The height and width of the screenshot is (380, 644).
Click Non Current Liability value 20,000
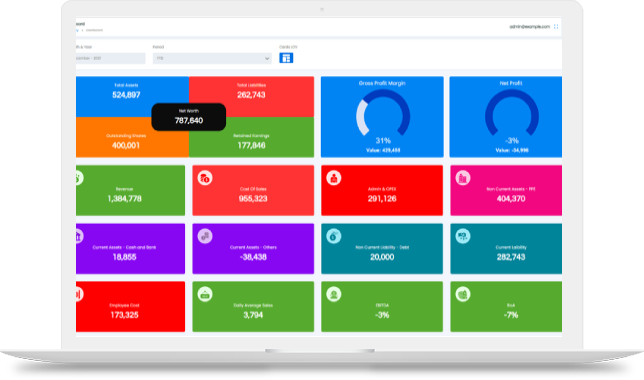click(382, 257)
